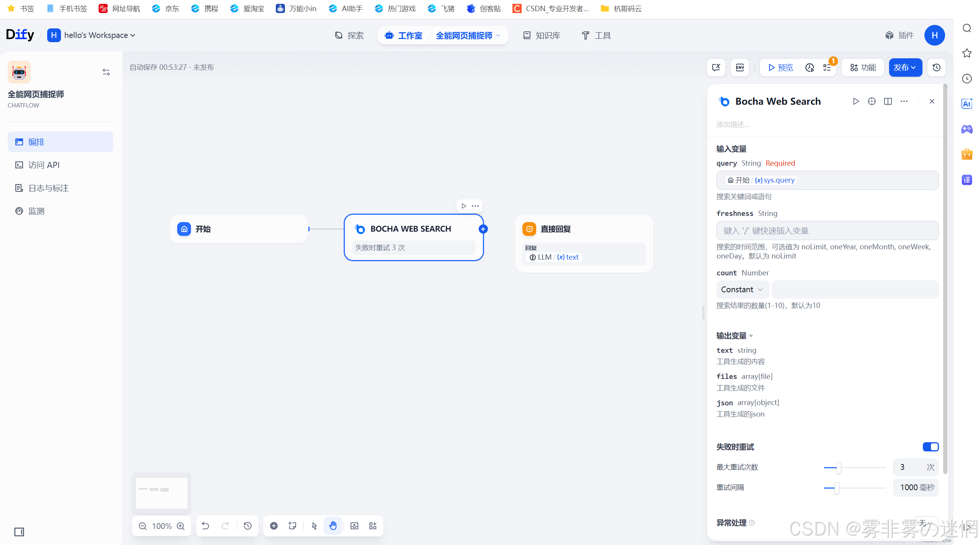The image size is (980, 545).
Task: Add a note using the note icon
Action: [x=293, y=526]
